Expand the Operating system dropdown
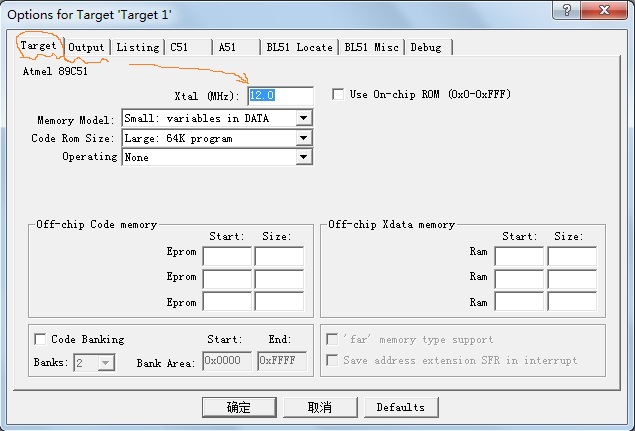 click(304, 157)
